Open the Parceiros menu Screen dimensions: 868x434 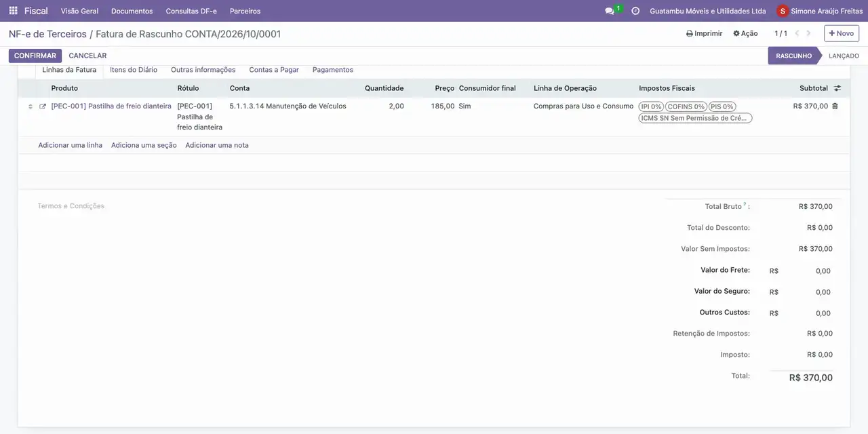(245, 11)
